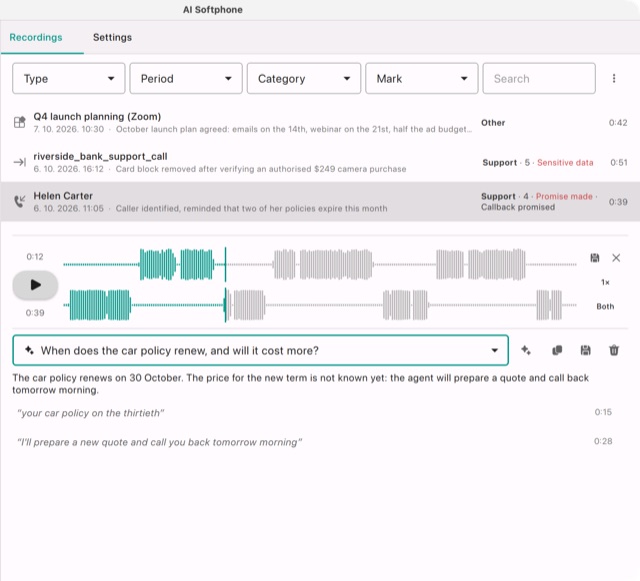
Task: Click the 0:39 total time below the play button
Action: tap(35, 313)
